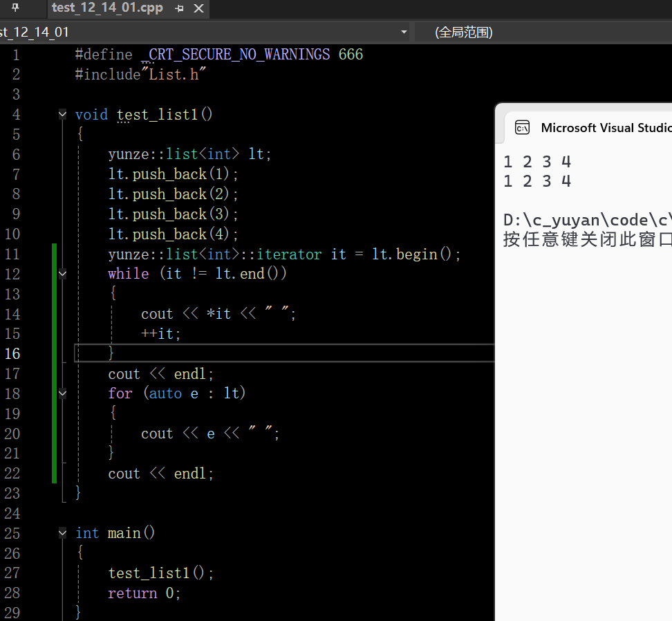Click the main function name on line 25
672x621 pixels.
[124, 533]
